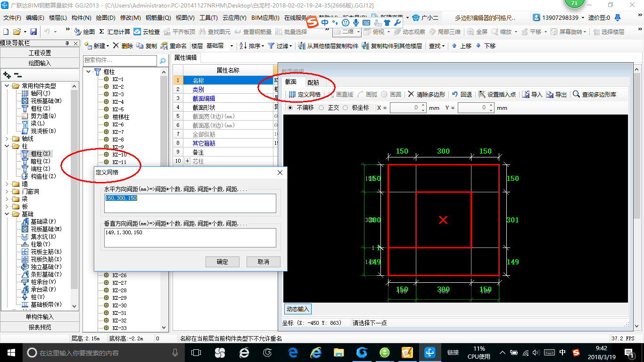This screenshot has height=362, width=644.
Task: Run 汇总计算 summary calculation
Action: 115,32
